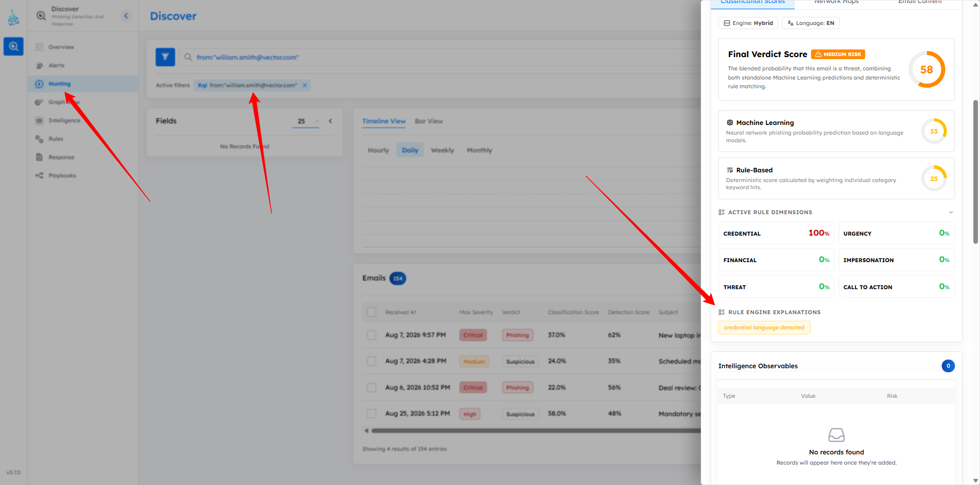Remove the william.smith@vector.com active filter
This screenshot has height=485, width=980.
[x=305, y=85]
